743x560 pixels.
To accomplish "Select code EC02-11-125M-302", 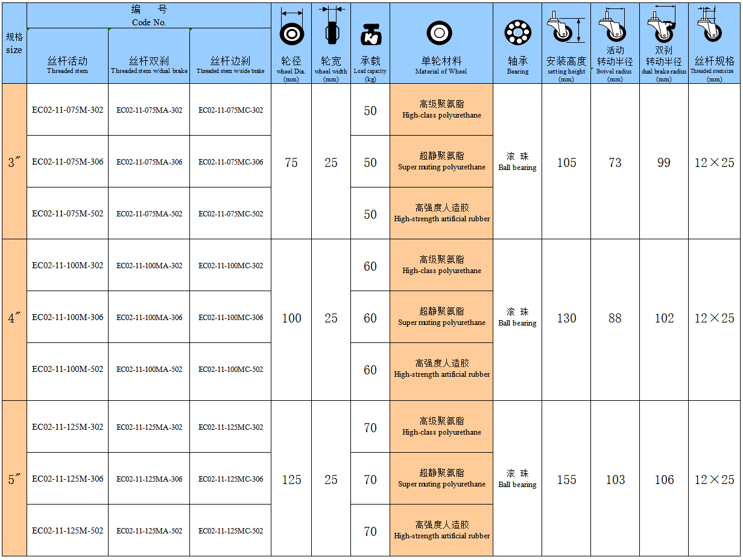I will 68,427.
